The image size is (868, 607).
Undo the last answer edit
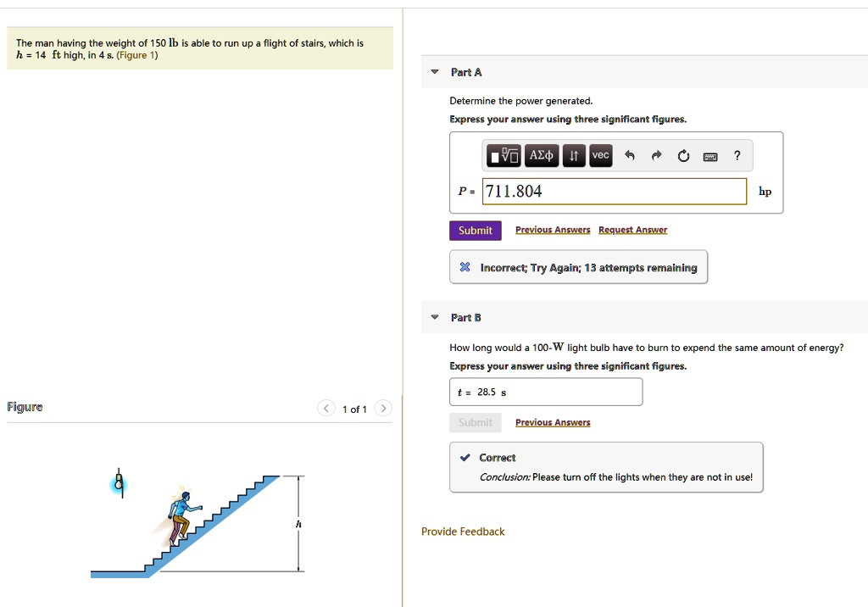click(629, 155)
